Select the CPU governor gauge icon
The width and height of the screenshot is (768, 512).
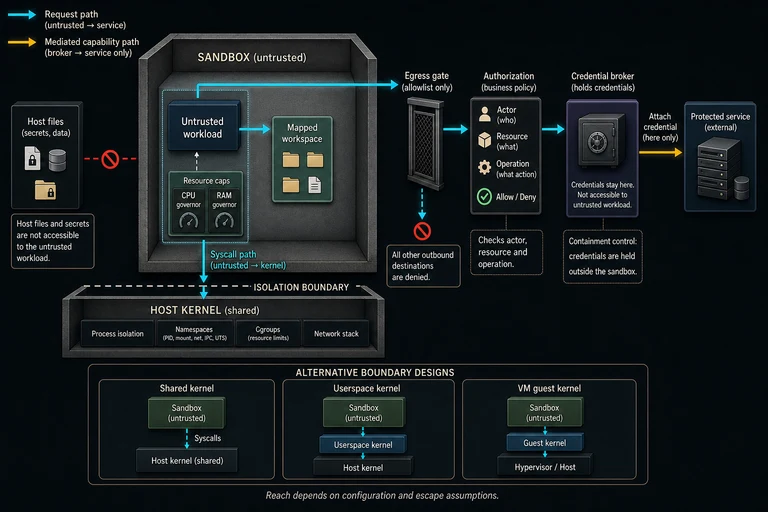click(189, 221)
